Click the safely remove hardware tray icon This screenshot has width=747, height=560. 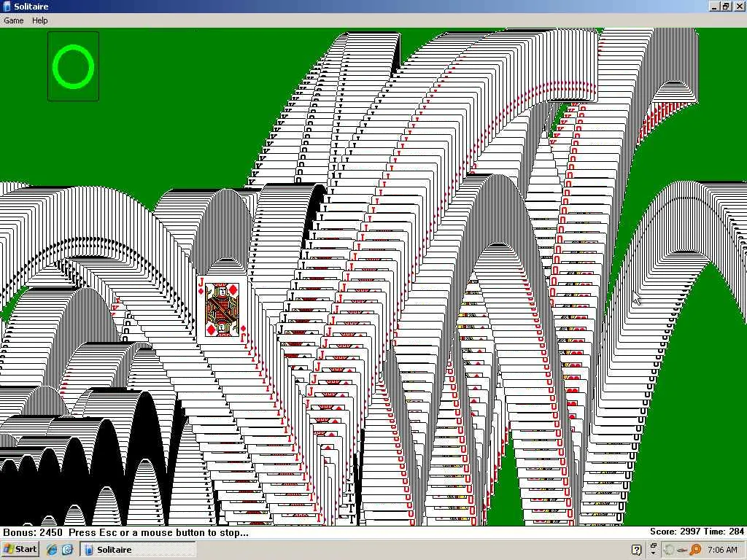tap(682, 550)
